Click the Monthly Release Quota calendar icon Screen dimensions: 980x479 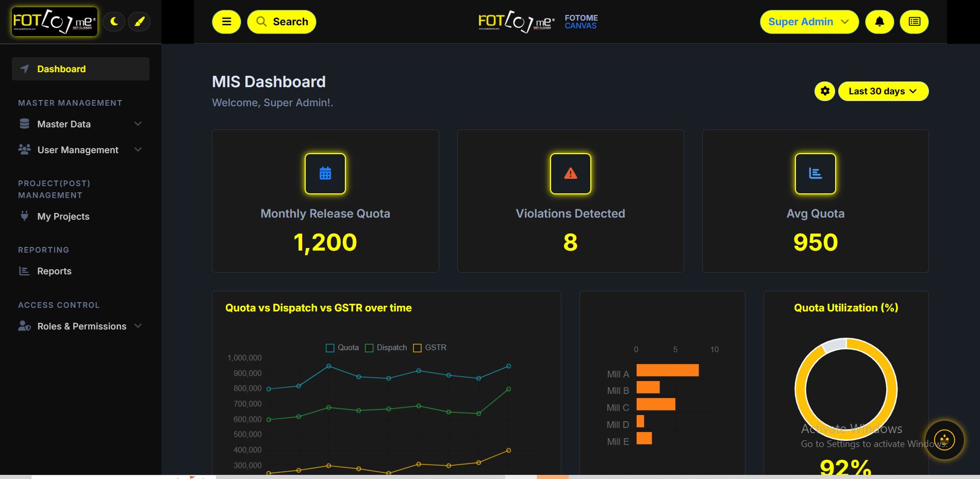[325, 174]
